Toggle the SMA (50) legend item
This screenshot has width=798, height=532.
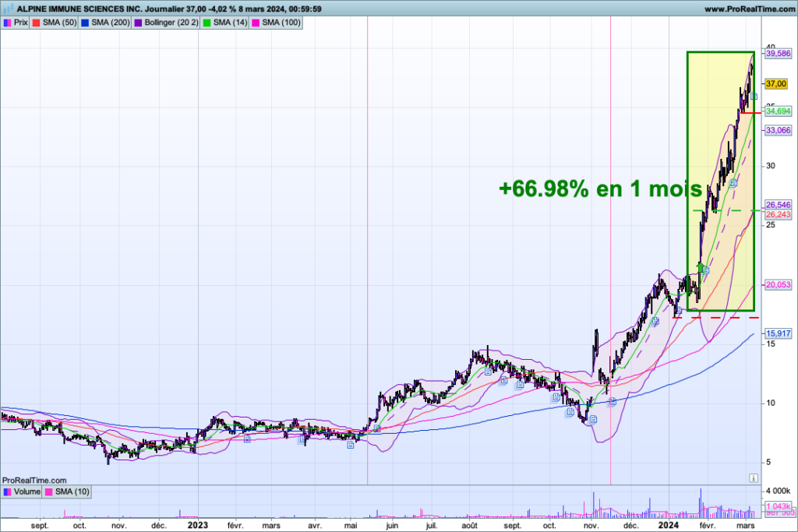(54, 23)
